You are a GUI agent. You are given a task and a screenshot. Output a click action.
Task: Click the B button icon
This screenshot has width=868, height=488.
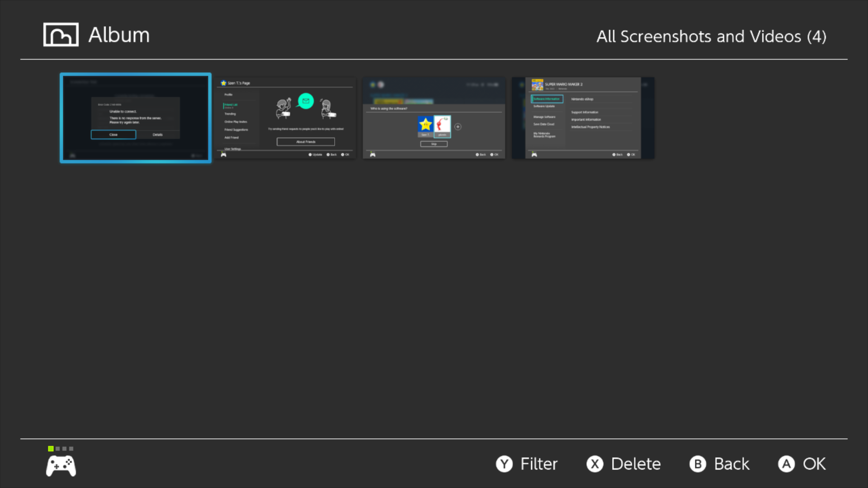(698, 464)
